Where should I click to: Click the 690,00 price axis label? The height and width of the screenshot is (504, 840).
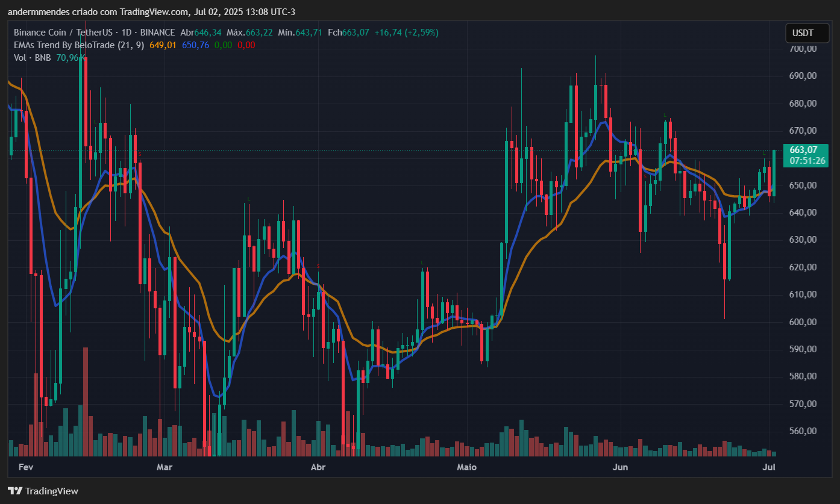[x=803, y=76]
